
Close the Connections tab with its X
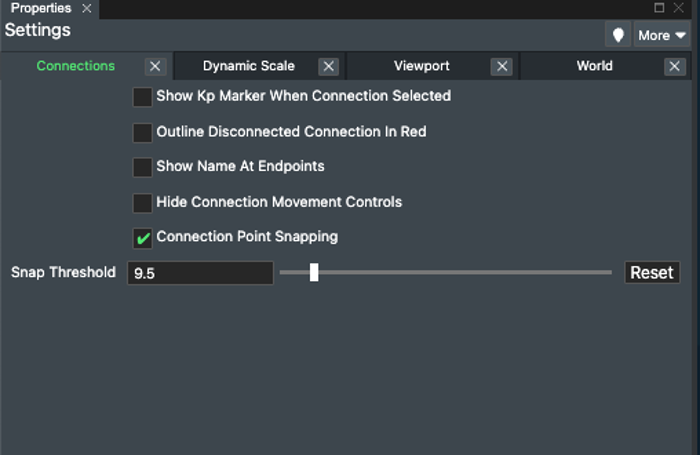tap(155, 67)
